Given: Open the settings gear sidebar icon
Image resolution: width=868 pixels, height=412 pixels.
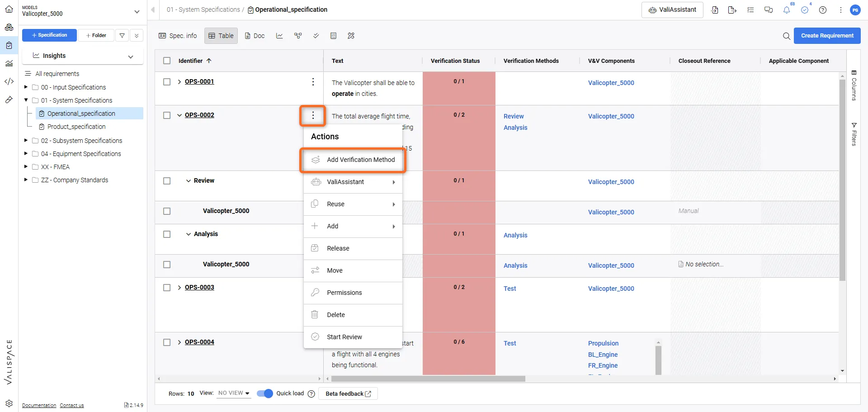Looking at the screenshot, I should pos(9,403).
